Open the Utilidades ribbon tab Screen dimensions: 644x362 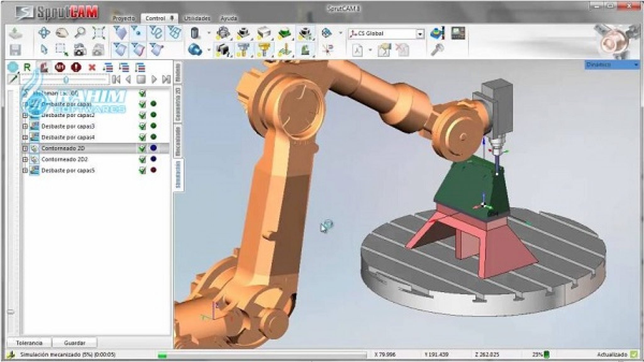(x=197, y=18)
